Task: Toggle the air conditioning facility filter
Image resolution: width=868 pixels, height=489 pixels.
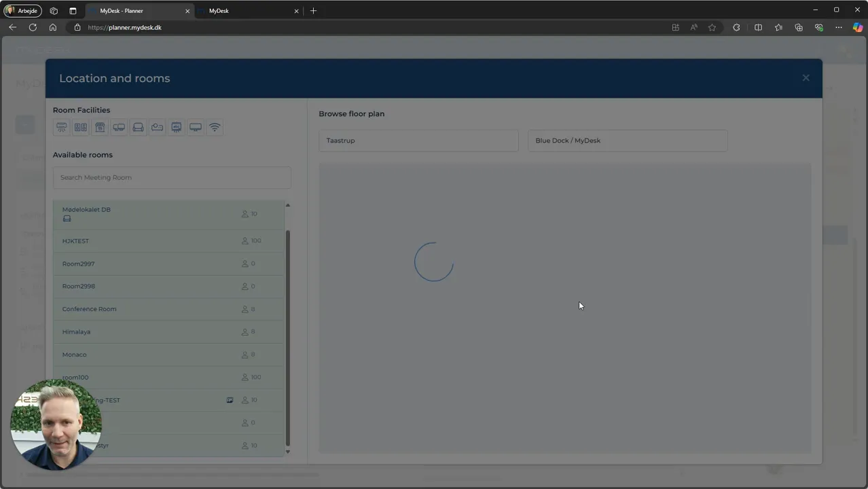Action: click(62, 128)
